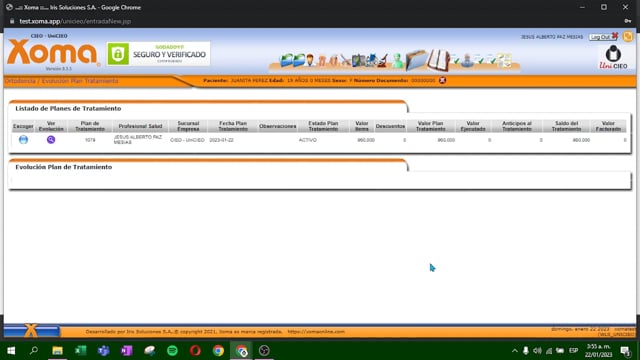Click the Xoma logo
The image size is (640, 360).
[x=52, y=52]
